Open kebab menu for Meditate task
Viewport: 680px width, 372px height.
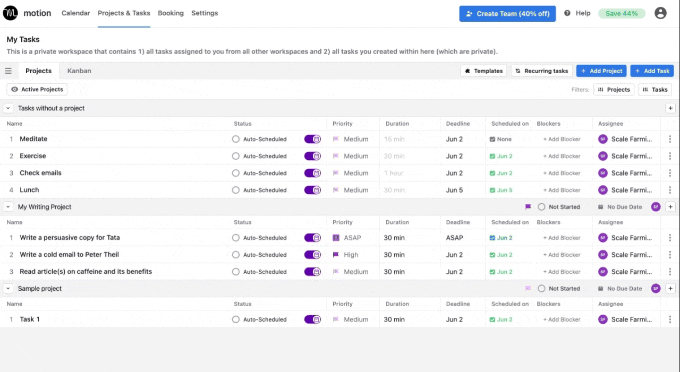[670, 139]
